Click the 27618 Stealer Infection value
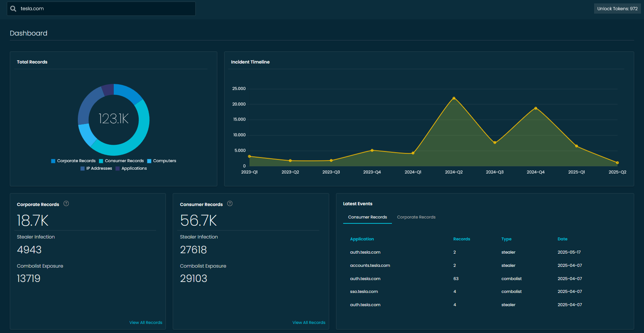 point(194,250)
